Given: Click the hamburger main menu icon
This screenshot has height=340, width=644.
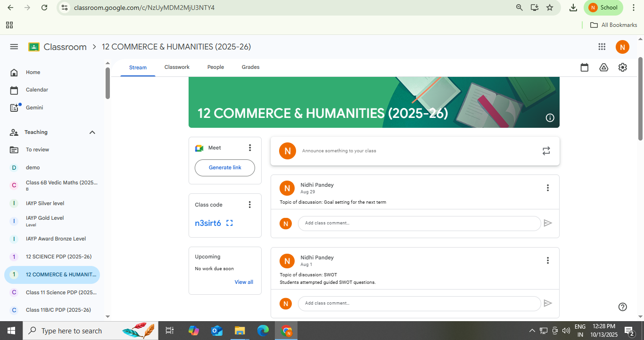Looking at the screenshot, I should click(14, 47).
